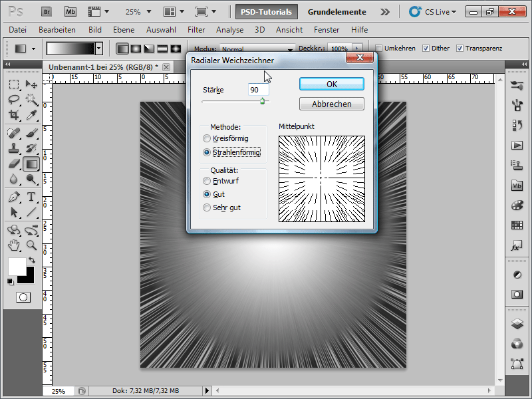
Task: Select Strahlenförmig method radio button
Action: [x=207, y=152]
